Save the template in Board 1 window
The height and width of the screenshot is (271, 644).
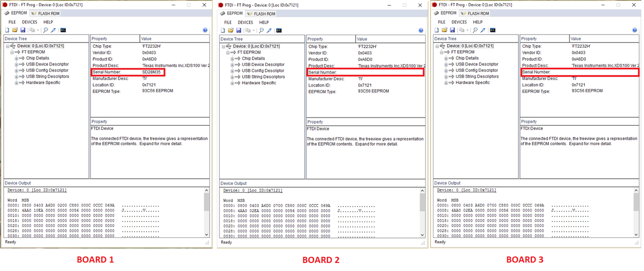23,30
